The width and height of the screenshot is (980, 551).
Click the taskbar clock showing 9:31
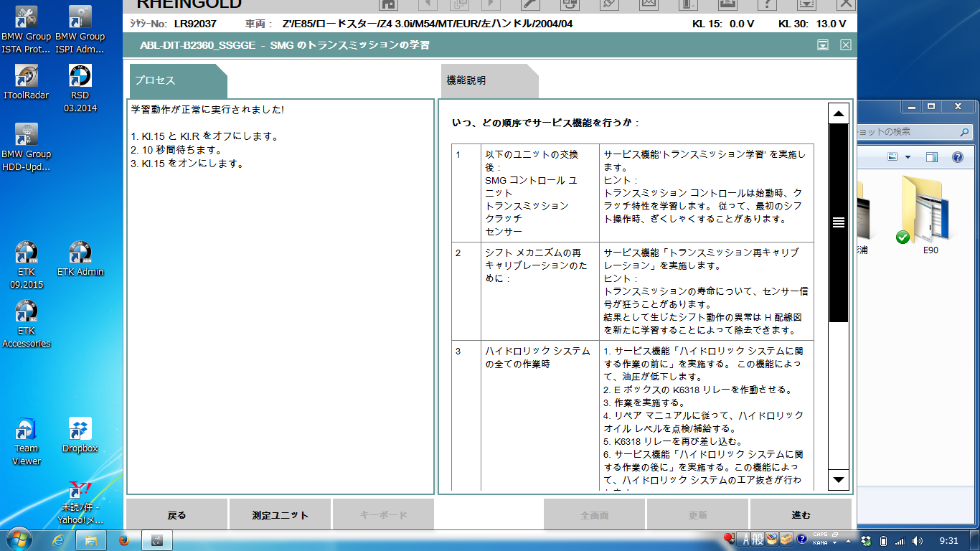coord(948,540)
